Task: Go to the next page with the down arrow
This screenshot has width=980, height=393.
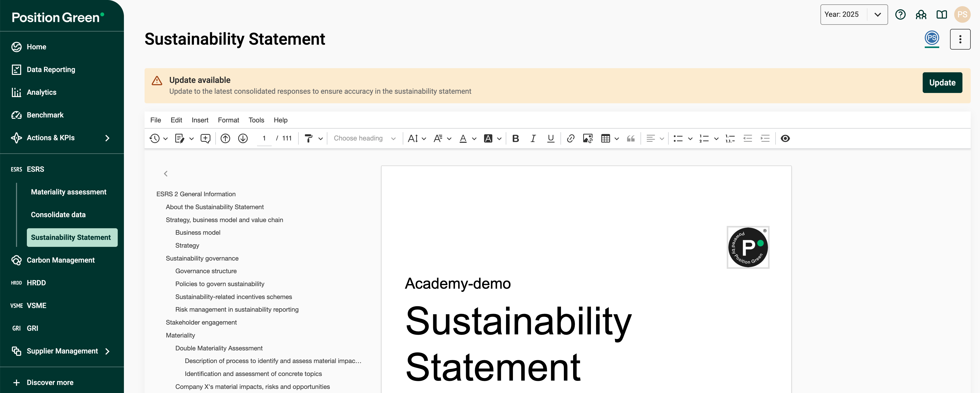Action: (x=243, y=138)
